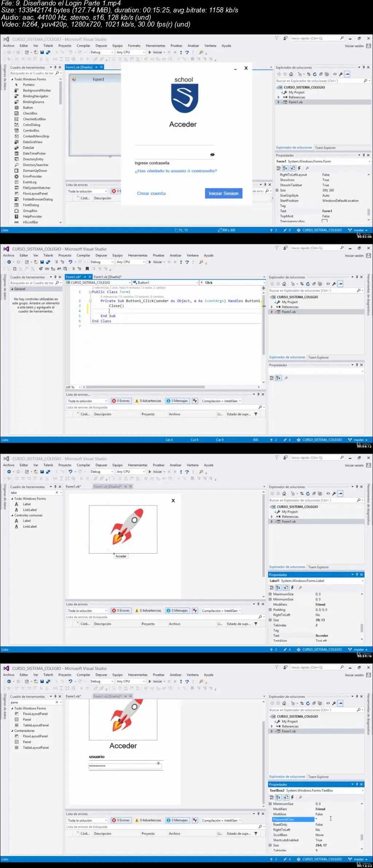The image size is (373, 868).
Task: Pick the HScrollBar toolbox icon
Action: (16, 222)
